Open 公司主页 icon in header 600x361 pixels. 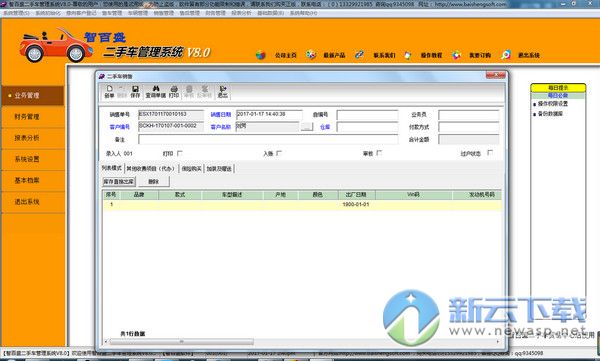[x=261, y=55]
